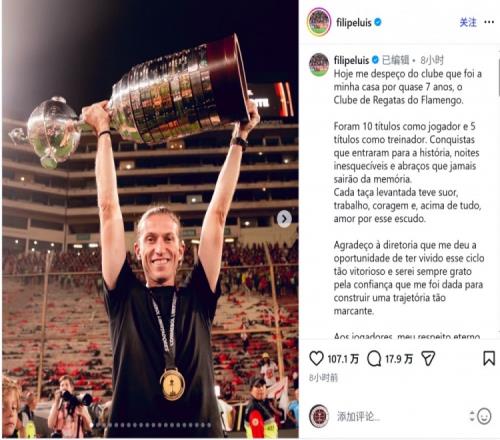Open the 8小时前 post timestamp
Viewport: 500px width, 440px height.
(x=323, y=378)
